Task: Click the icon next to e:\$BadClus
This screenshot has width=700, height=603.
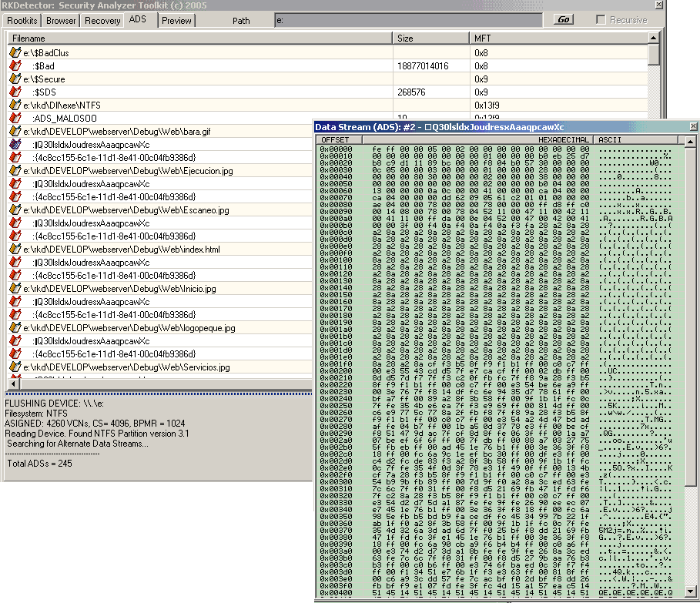Action: [x=15, y=53]
